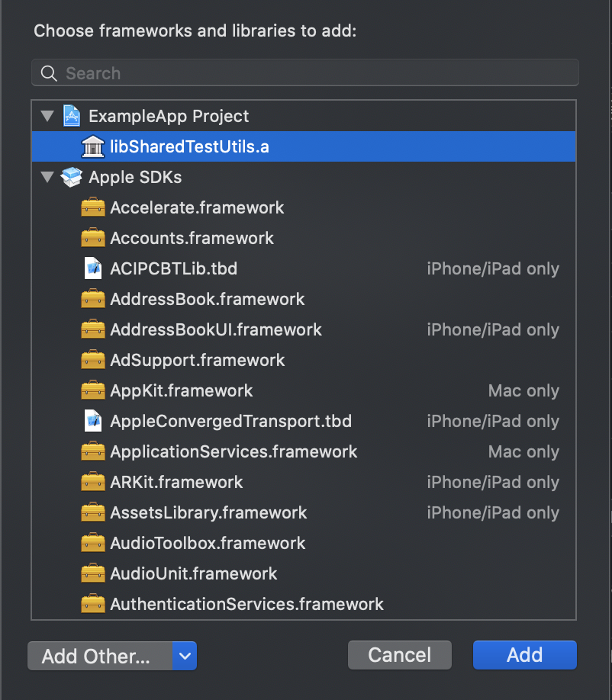This screenshot has width=612, height=700.
Task: Click the framework icon beside ARKit.framework
Action: [x=92, y=481]
